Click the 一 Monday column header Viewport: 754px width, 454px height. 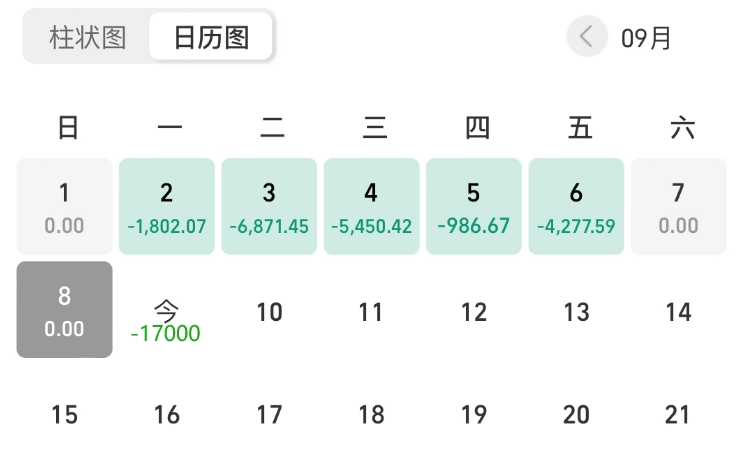click(x=170, y=127)
